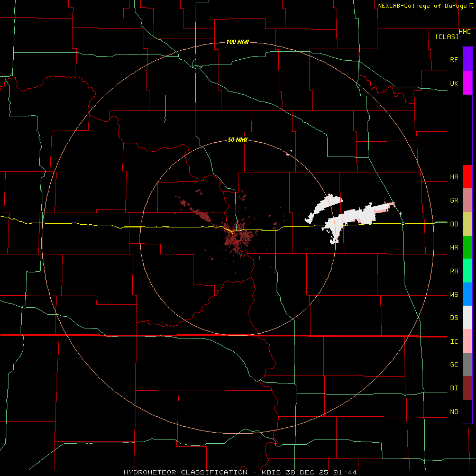Click the IC legend label

[454, 342]
